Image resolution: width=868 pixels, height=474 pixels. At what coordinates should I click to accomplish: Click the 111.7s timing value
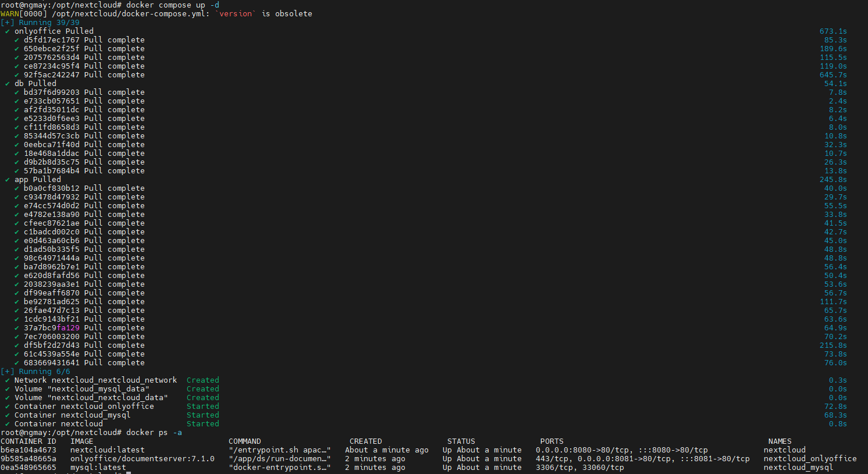833,301
